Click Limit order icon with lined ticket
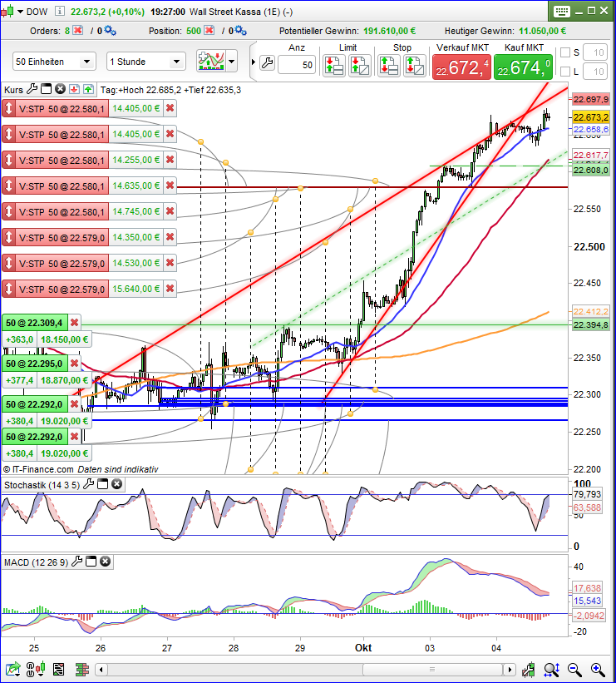This screenshot has height=683, width=616. (334, 66)
